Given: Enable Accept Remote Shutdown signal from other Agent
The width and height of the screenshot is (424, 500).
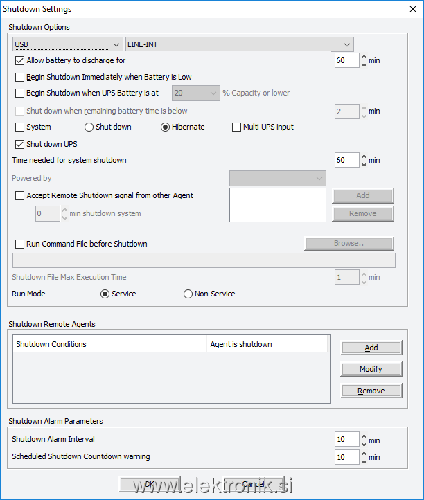Looking at the screenshot, I should [x=20, y=195].
